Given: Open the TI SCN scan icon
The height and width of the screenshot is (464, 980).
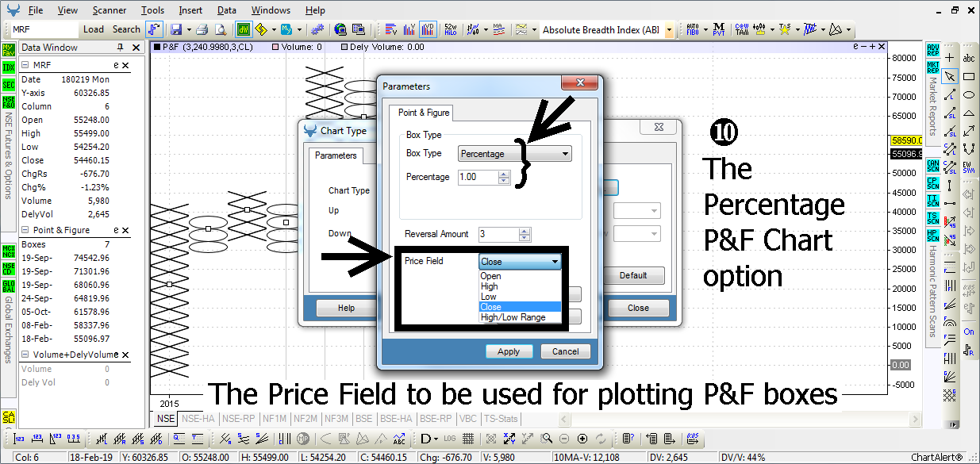Looking at the screenshot, I should coord(933,201).
